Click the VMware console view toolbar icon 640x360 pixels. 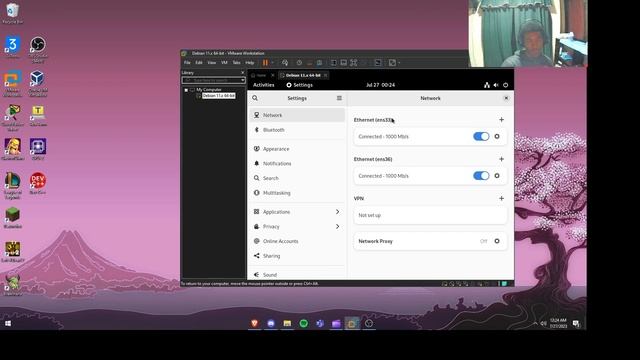tap(378, 63)
